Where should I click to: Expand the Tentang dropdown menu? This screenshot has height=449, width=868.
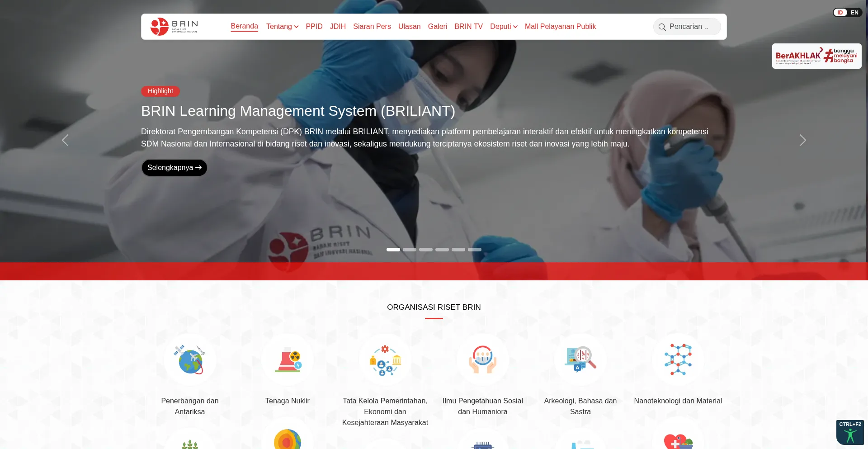(x=282, y=27)
